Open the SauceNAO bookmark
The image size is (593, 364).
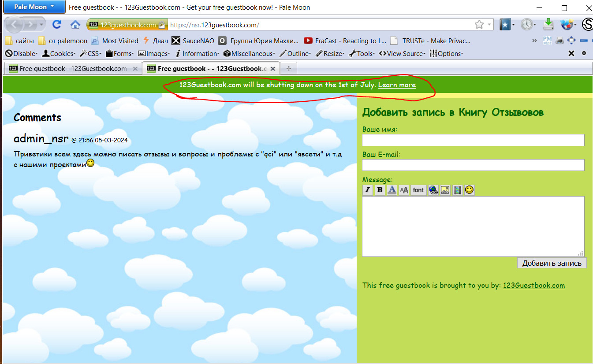(193, 41)
